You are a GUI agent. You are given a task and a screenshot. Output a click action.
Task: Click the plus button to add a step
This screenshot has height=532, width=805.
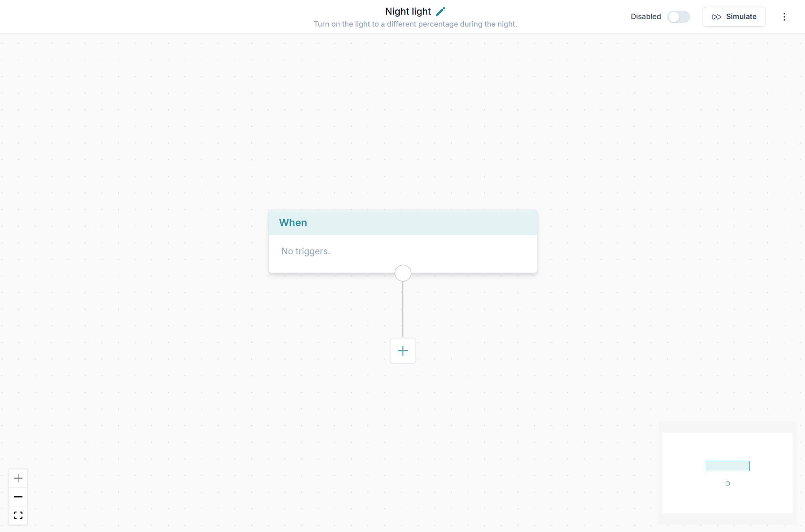pos(402,351)
